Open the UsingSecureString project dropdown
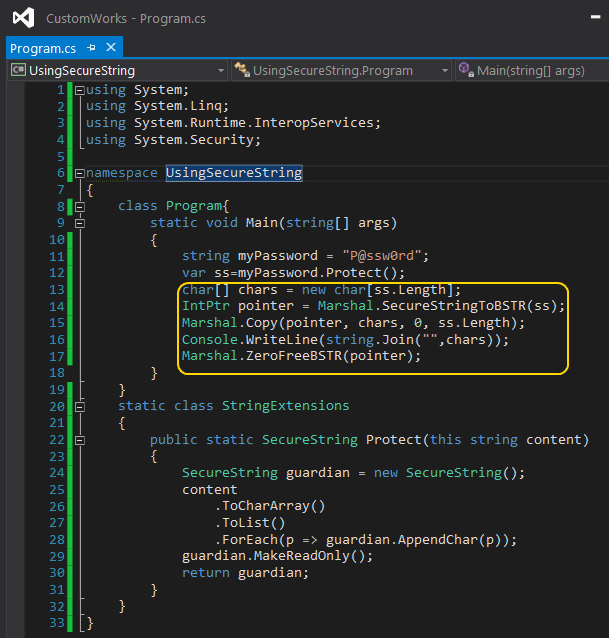Viewport: 609px width, 638px height. click(x=115, y=70)
